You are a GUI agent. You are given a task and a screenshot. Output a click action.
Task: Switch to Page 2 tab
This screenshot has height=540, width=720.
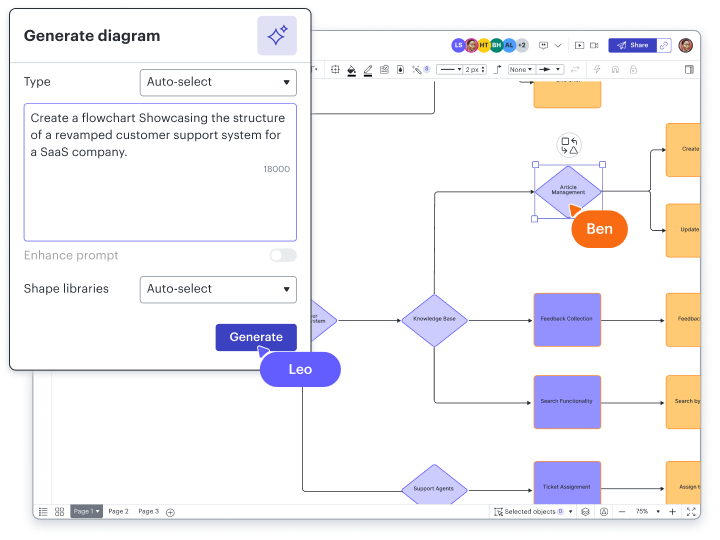pyautogui.click(x=118, y=511)
